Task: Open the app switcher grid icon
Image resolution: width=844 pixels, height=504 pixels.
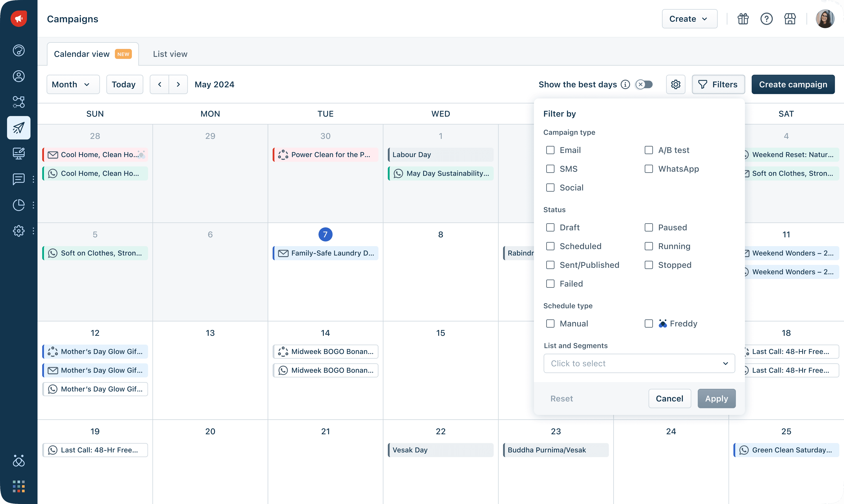Action: (19, 486)
